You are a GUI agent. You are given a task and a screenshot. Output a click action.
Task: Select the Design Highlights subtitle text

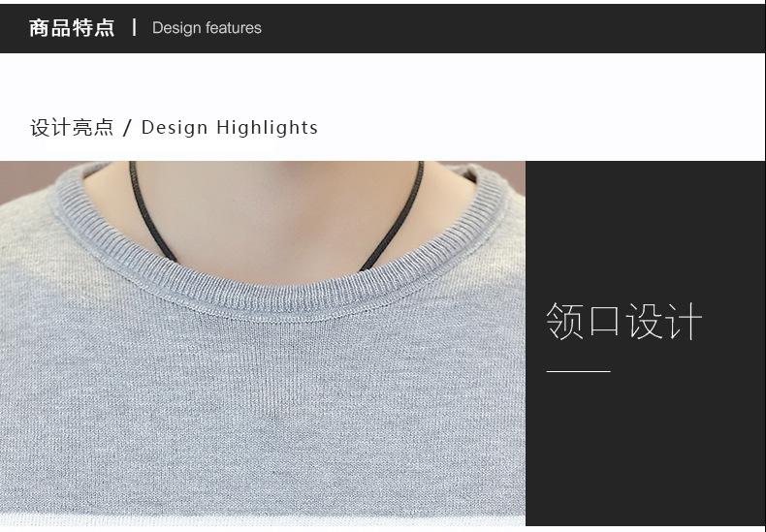pyautogui.click(x=230, y=127)
